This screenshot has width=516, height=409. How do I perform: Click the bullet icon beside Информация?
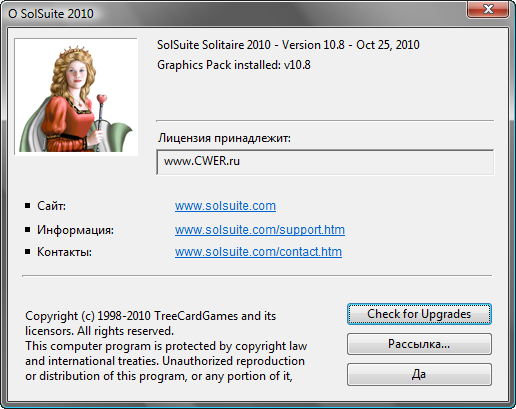click(x=28, y=229)
